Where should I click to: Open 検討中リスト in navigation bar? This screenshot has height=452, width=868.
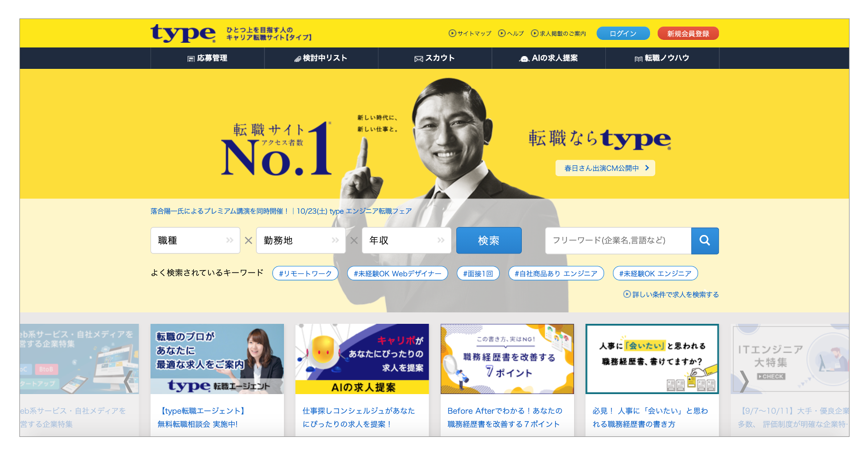(x=321, y=58)
